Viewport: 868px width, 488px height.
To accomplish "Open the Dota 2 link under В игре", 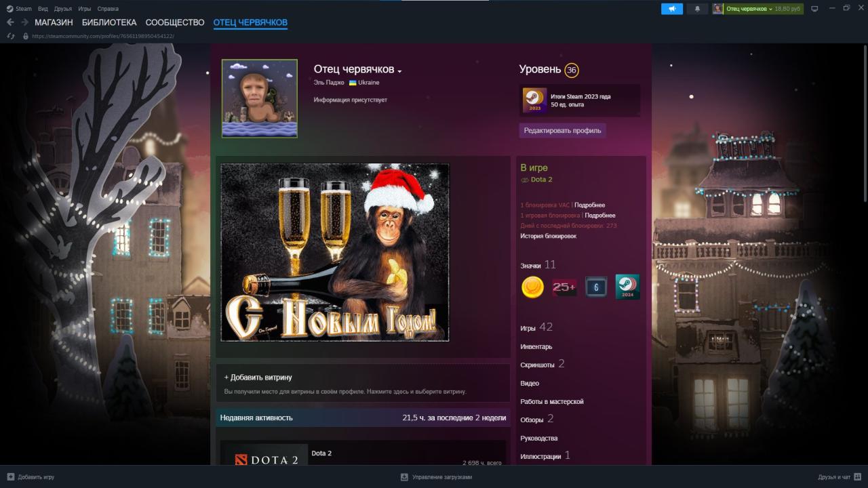I will pos(542,180).
